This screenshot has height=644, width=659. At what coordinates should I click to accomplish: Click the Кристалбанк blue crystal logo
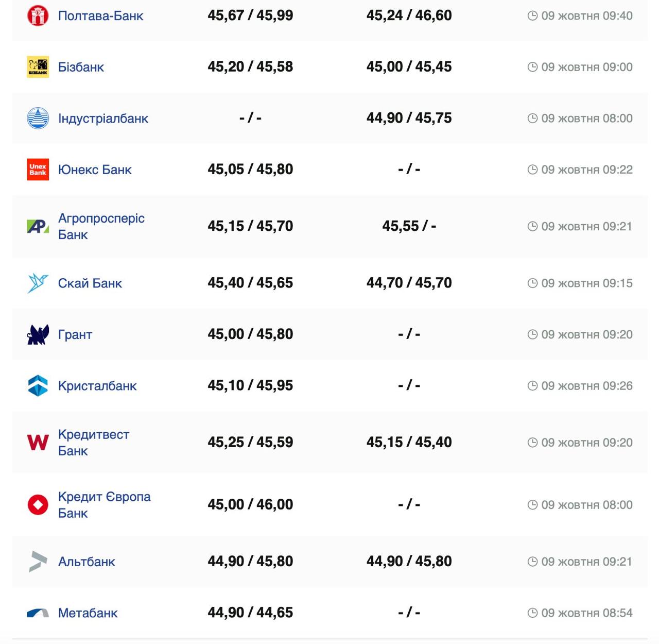coord(38,386)
